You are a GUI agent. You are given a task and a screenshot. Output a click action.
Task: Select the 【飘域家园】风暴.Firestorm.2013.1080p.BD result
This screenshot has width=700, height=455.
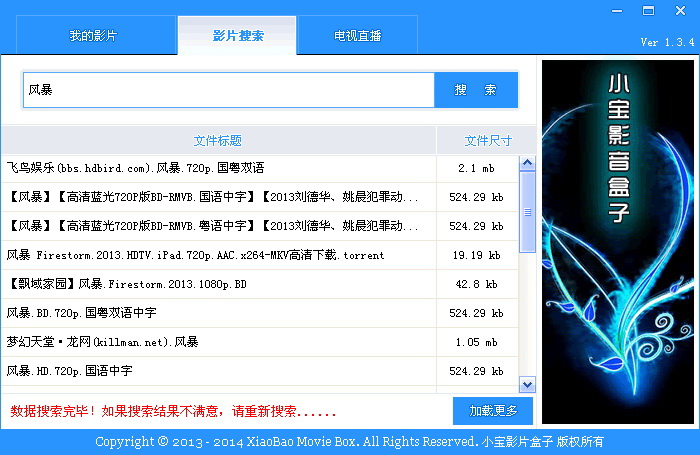[x=219, y=284]
